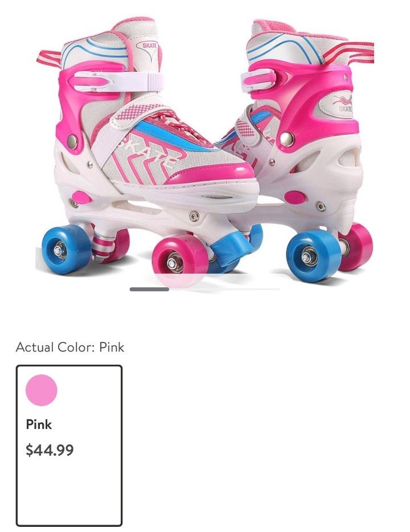Click the dark image carousel scroll indicator
This screenshot has width=410, height=532.
click(149, 289)
